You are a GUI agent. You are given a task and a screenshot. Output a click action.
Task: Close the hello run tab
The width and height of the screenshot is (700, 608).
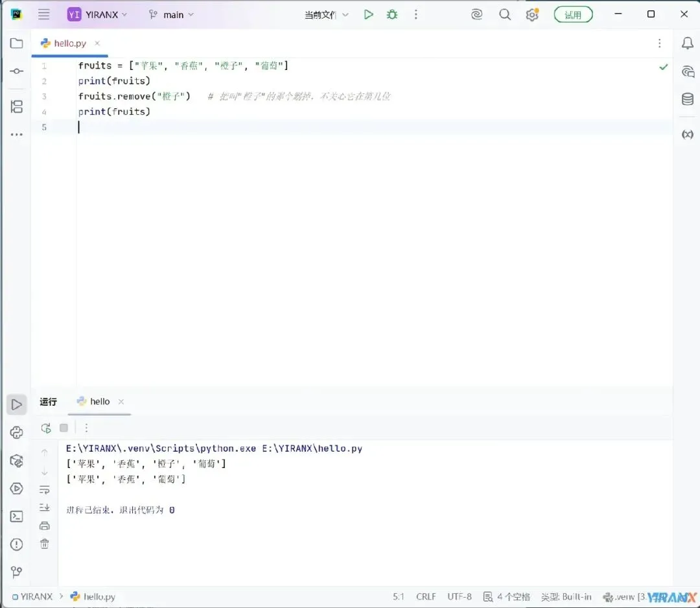(121, 402)
